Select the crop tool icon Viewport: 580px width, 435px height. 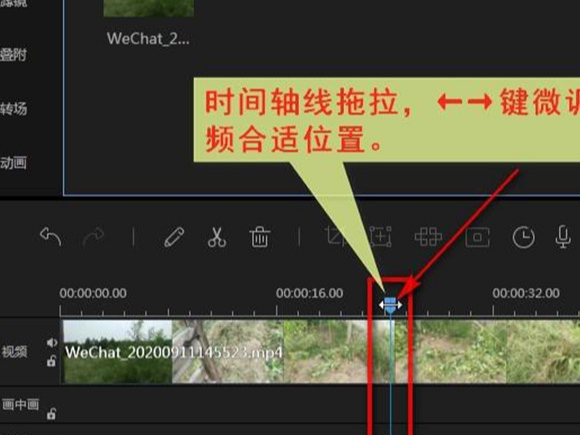[x=336, y=237]
